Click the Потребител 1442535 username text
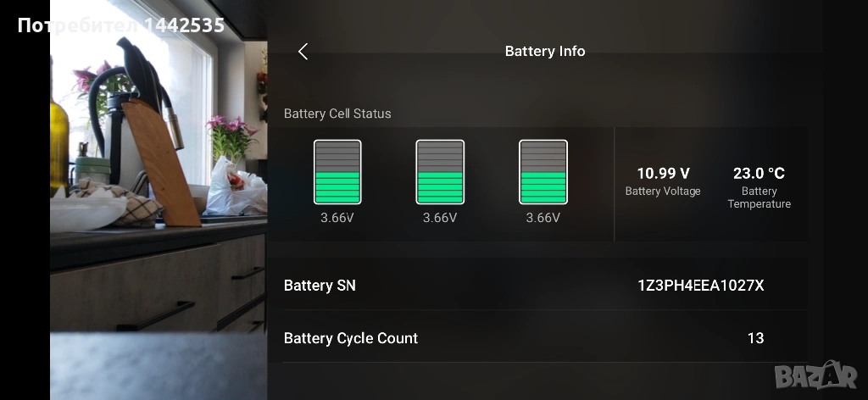Screen dimensions: 868x400 (x=121, y=25)
